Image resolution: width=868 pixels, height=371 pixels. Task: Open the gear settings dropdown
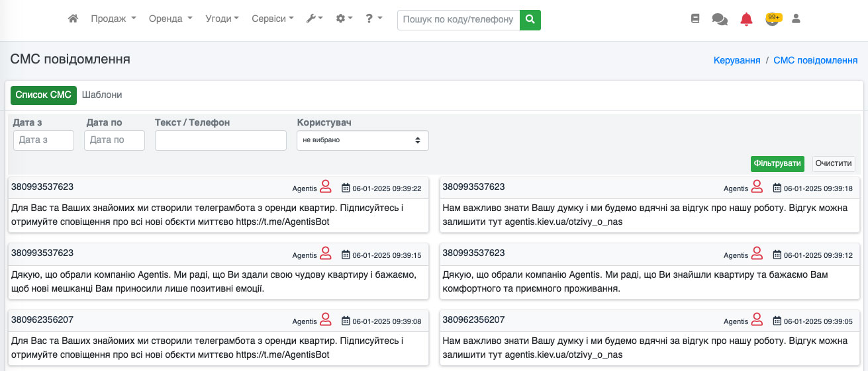click(344, 19)
